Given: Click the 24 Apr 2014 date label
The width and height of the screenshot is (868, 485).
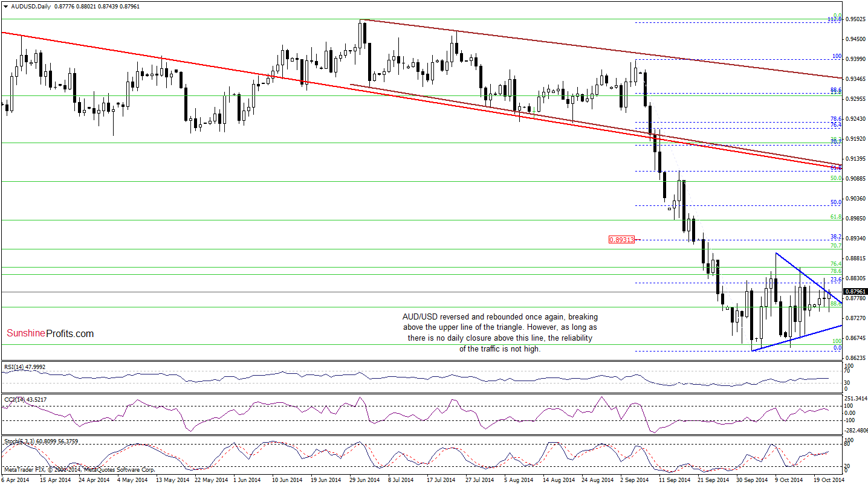Looking at the screenshot, I should pyautogui.click(x=94, y=480).
